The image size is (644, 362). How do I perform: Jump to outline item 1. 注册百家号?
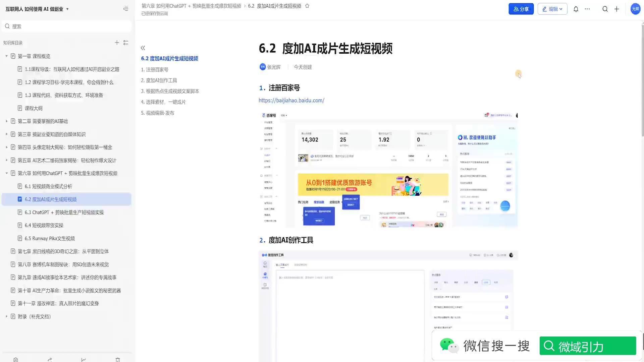click(155, 69)
